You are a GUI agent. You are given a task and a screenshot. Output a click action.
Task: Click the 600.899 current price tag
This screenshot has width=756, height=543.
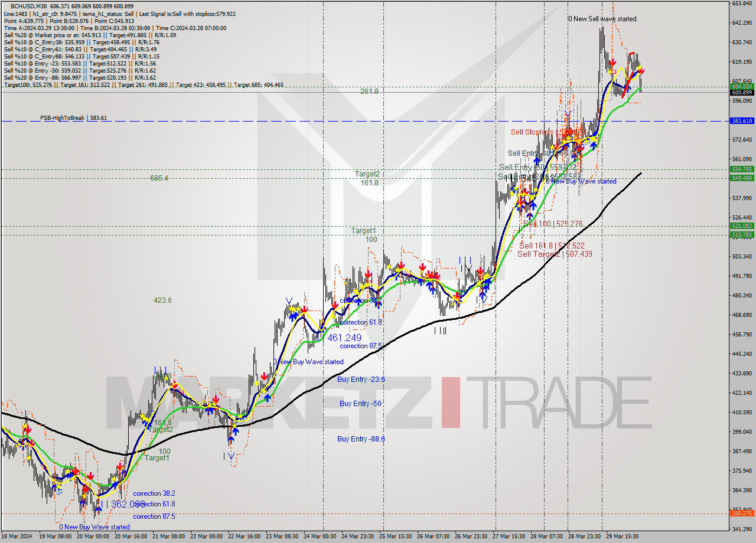(x=742, y=92)
